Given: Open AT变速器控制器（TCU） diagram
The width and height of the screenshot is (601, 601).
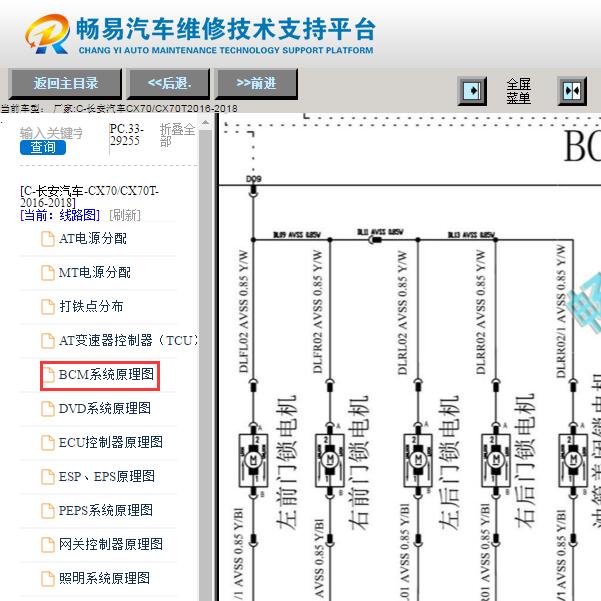Looking at the screenshot, I should tap(128, 340).
